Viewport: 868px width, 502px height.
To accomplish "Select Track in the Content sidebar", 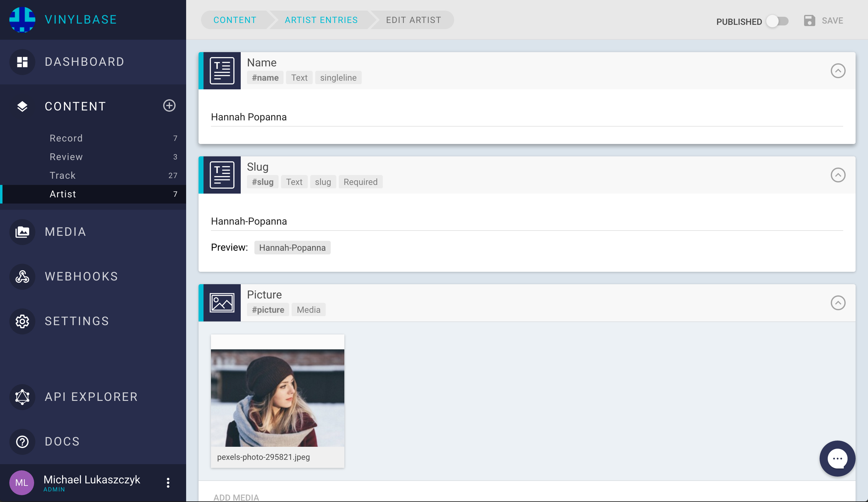I will tap(62, 175).
